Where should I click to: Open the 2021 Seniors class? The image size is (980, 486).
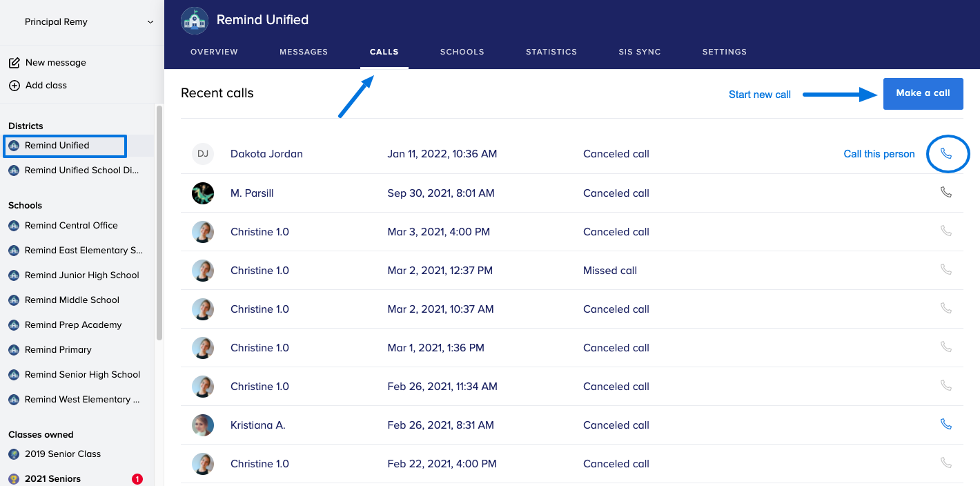52,478
